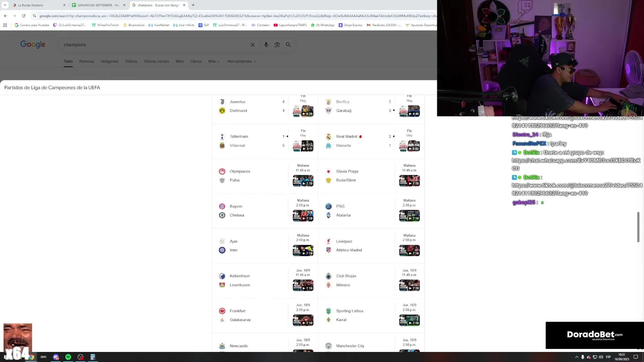The width and height of the screenshot is (644, 362).
Task: Open Spotify from the taskbar
Action: [68, 357]
